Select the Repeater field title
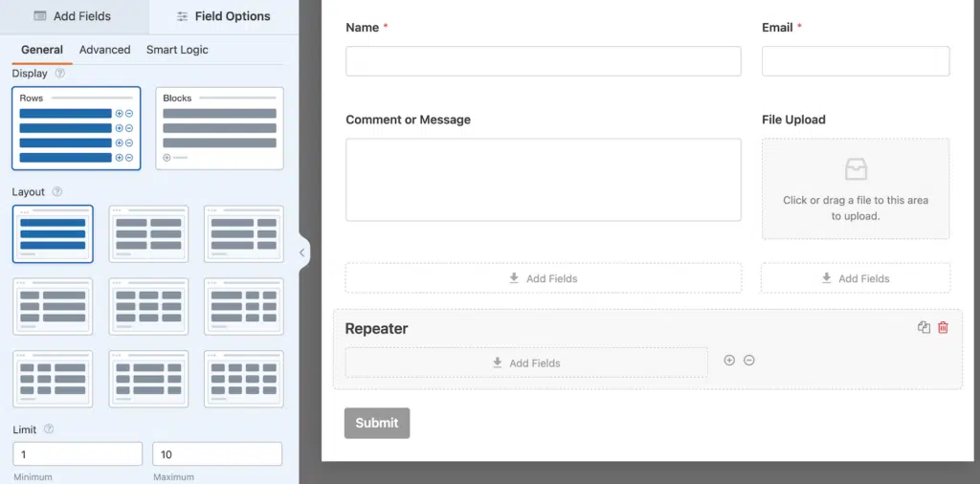The image size is (980, 484). coord(376,328)
